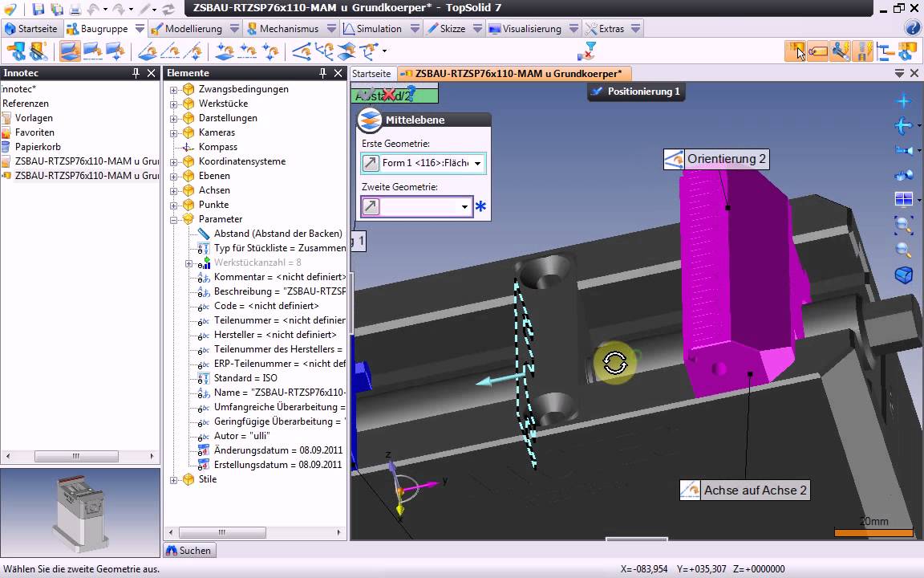Collapse the Parameter tree node

point(173,219)
